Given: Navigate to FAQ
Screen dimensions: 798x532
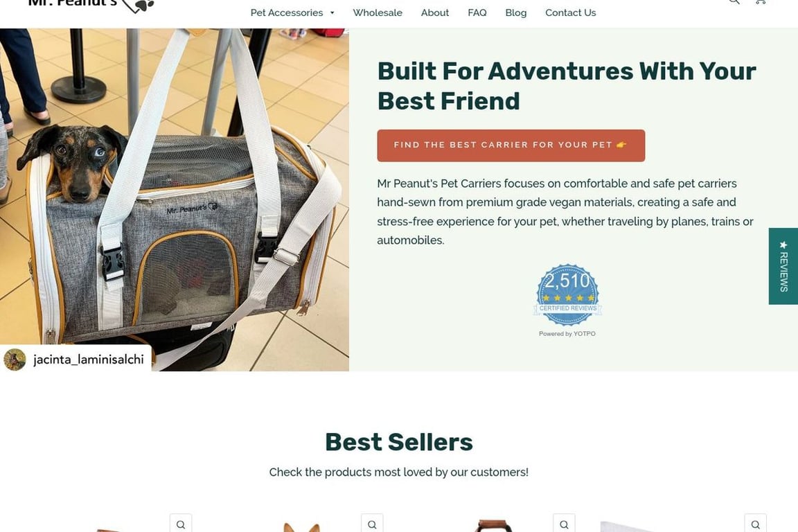Looking at the screenshot, I should [477, 12].
